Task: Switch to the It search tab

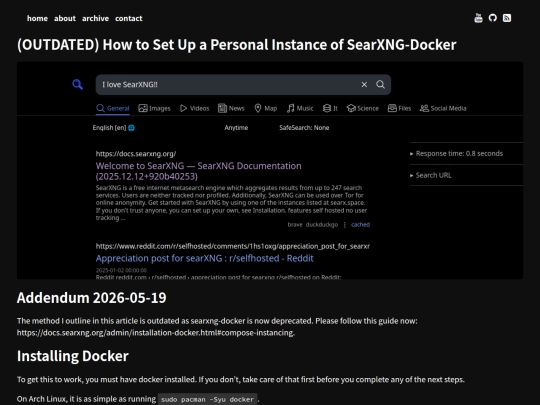Action: tap(330, 108)
